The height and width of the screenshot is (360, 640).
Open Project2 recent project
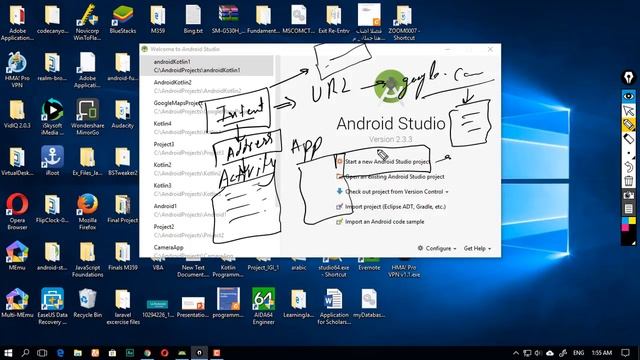point(207,231)
